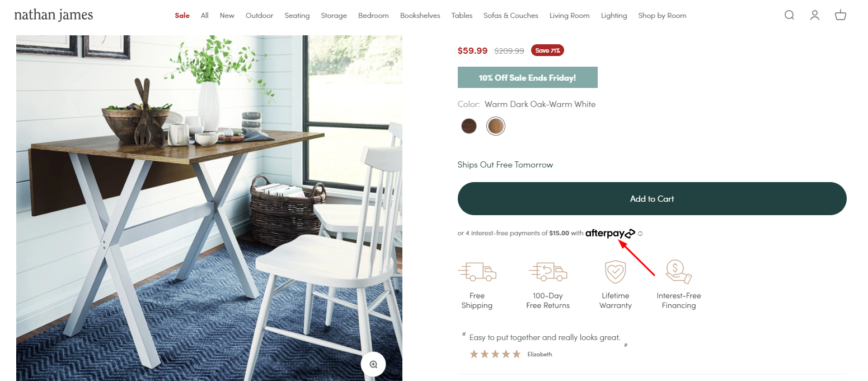Go to Sofas & Couches menu

pos(510,16)
